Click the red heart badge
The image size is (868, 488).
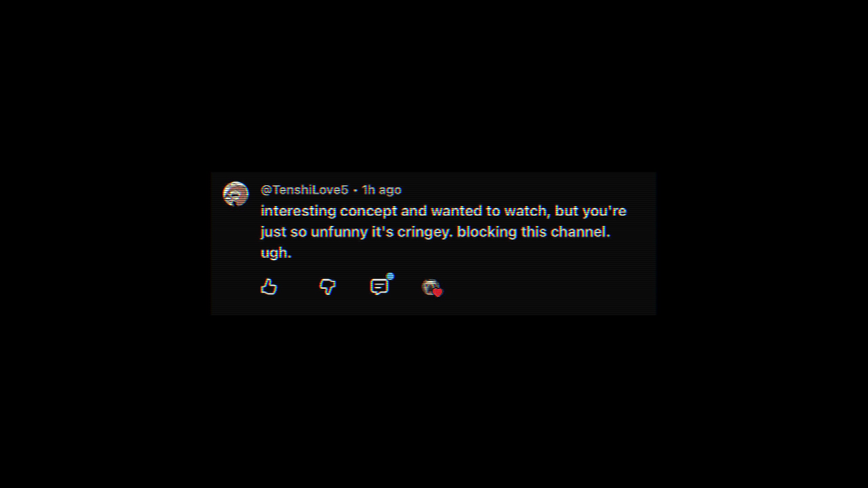click(x=438, y=292)
